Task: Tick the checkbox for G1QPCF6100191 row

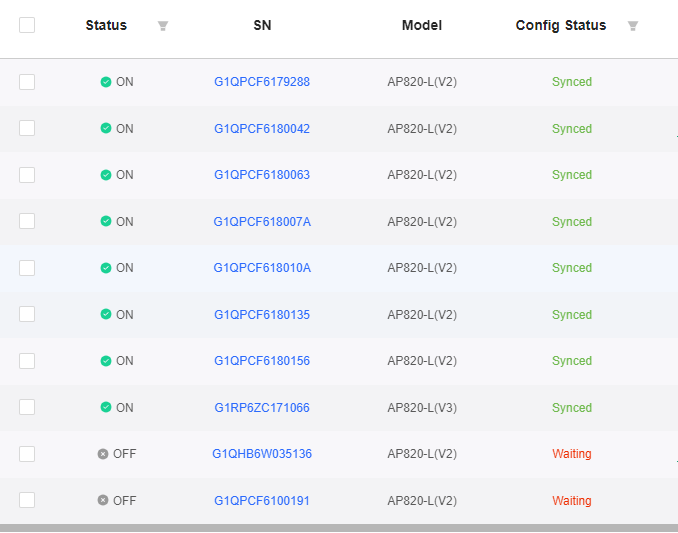Action: point(27,500)
